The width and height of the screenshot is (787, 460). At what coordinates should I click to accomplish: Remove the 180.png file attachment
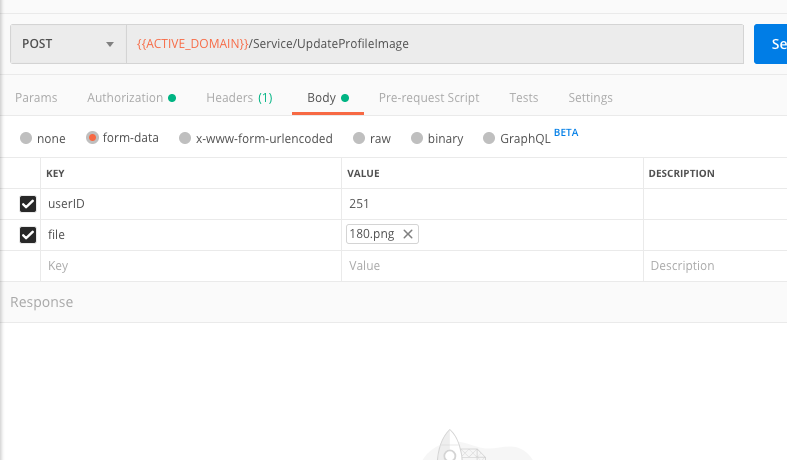point(408,234)
